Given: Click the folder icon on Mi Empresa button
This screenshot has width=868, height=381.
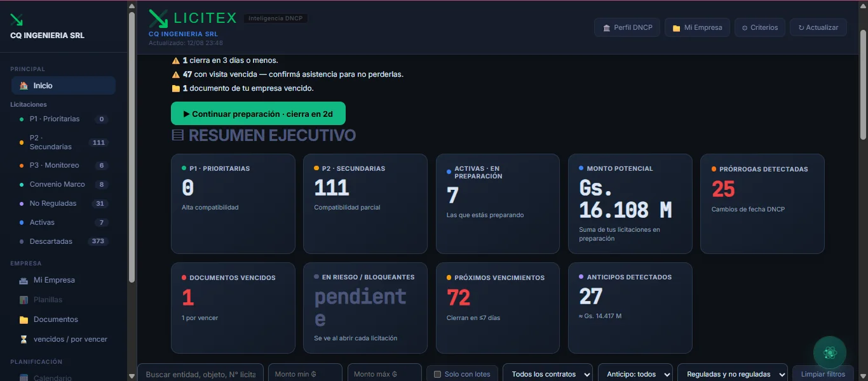Looking at the screenshot, I should point(677,28).
